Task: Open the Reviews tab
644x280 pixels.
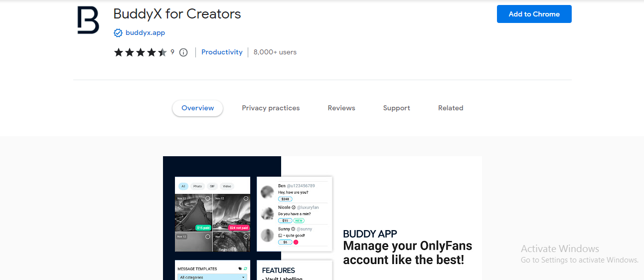Action: 341,108
